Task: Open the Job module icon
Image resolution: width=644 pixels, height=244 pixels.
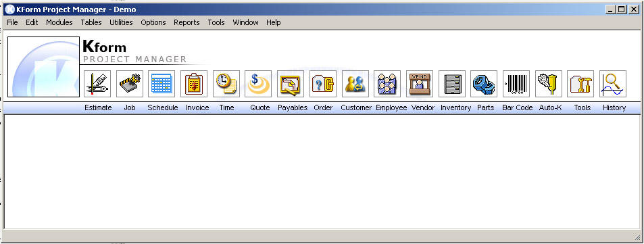Action: (x=130, y=84)
